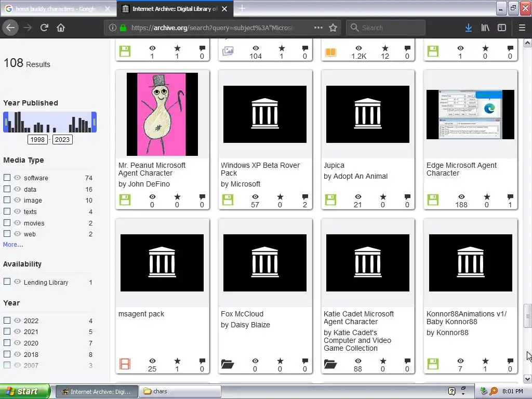Open Windows XP Beta Rover Pack title
The image size is (532, 399).
[x=260, y=169]
